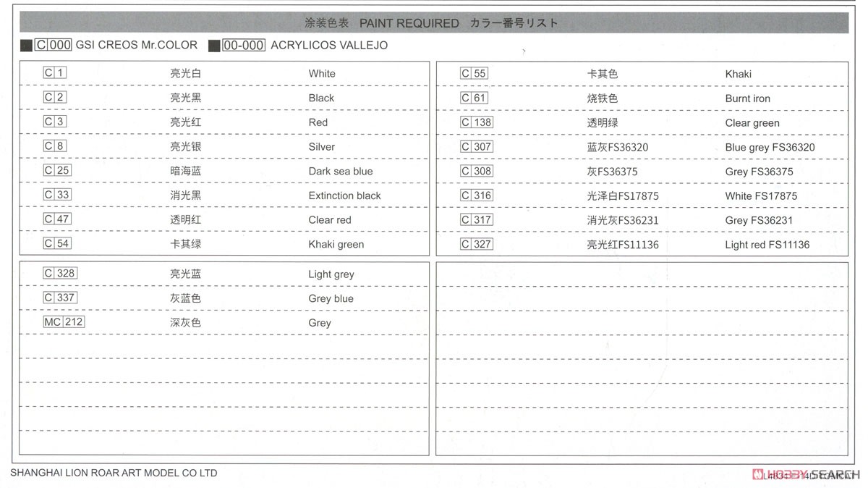Click the Burnt iron color name
The image size is (868, 488).
[x=748, y=98]
